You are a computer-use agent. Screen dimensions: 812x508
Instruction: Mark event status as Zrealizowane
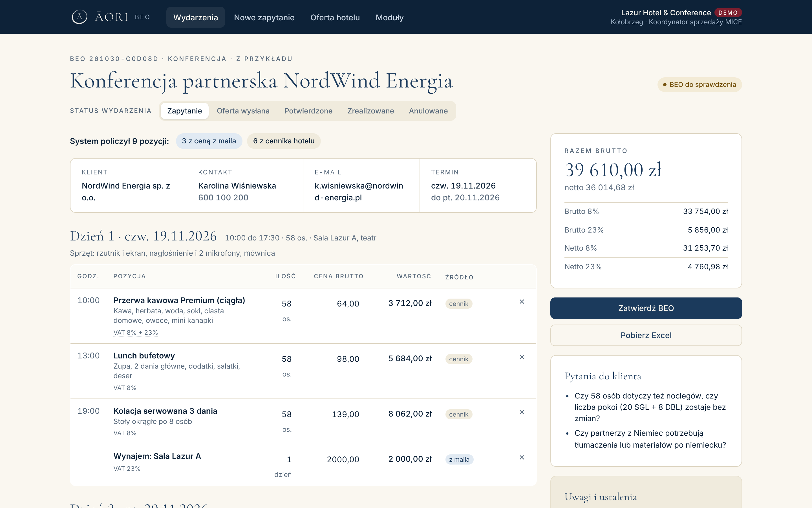(370, 111)
